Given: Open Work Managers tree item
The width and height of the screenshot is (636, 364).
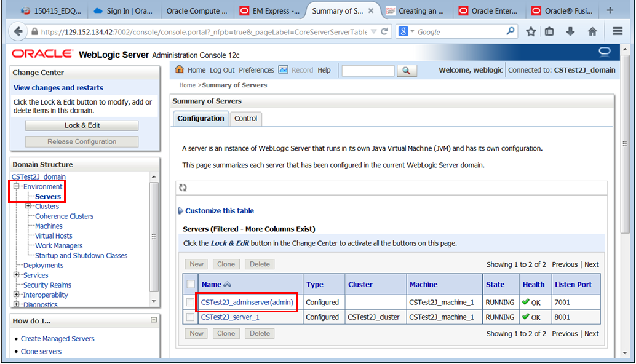Looking at the screenshot, I should pos(59,246).
